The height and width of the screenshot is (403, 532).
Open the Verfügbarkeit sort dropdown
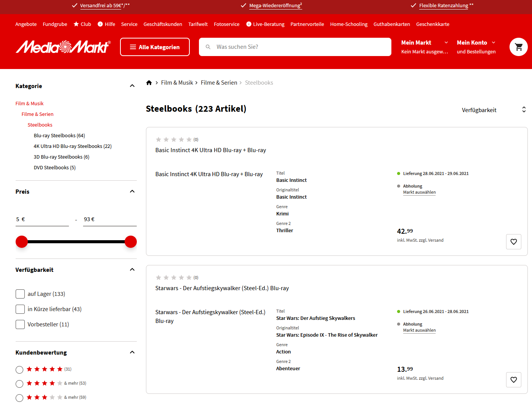pos(493,110)
